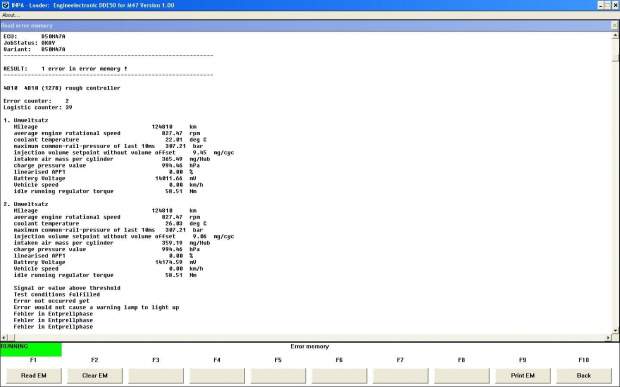
Task: Click the empty F8 button
Action: [461, 376]
